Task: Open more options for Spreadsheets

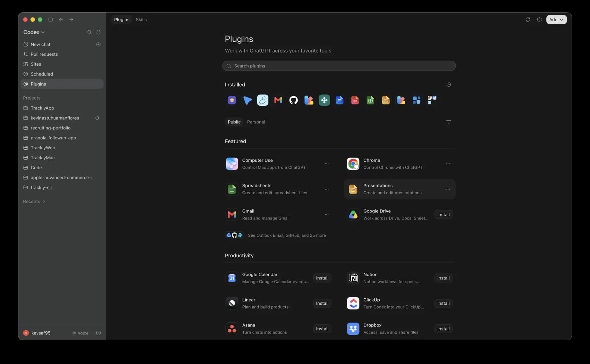Action: (x=327, y=189)
